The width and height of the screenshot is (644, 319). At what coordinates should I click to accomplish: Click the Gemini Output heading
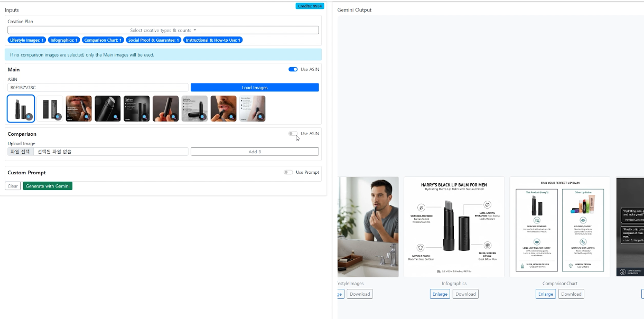point(354,10)
